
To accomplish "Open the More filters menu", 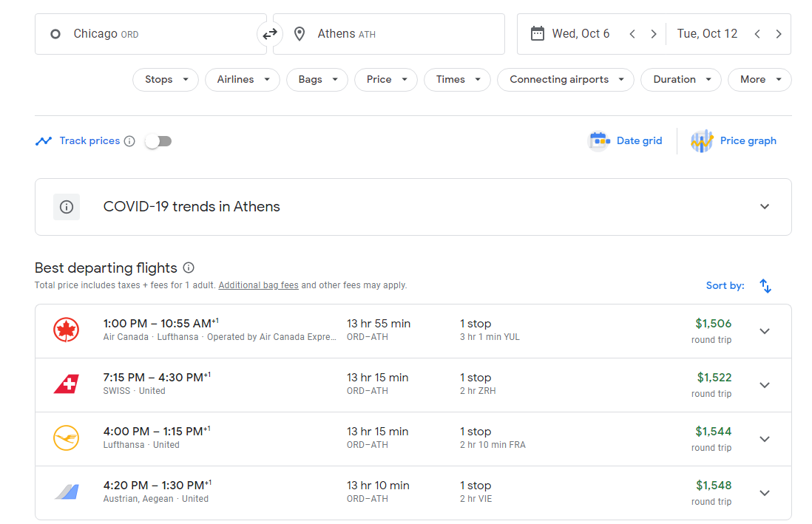I will (x=759, y=80).
